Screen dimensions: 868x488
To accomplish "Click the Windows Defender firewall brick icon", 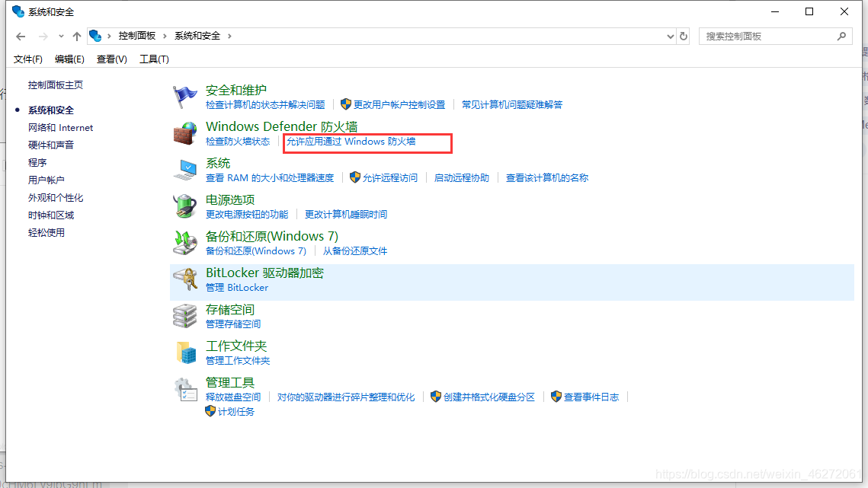I will (x=184, y=133).
